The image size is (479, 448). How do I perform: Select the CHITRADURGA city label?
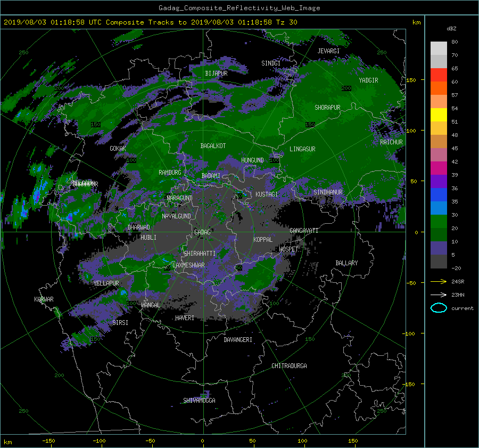[x=289, y=366]
